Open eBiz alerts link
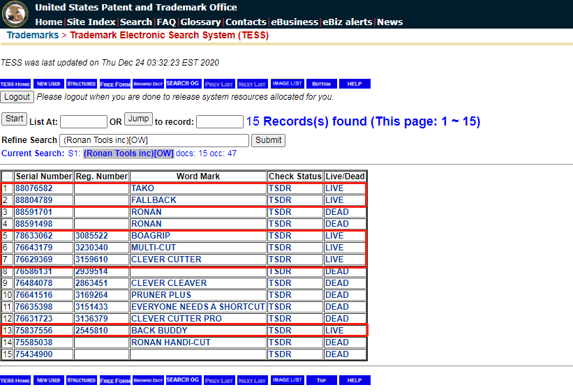573x392 pixels. pos(347,22)
